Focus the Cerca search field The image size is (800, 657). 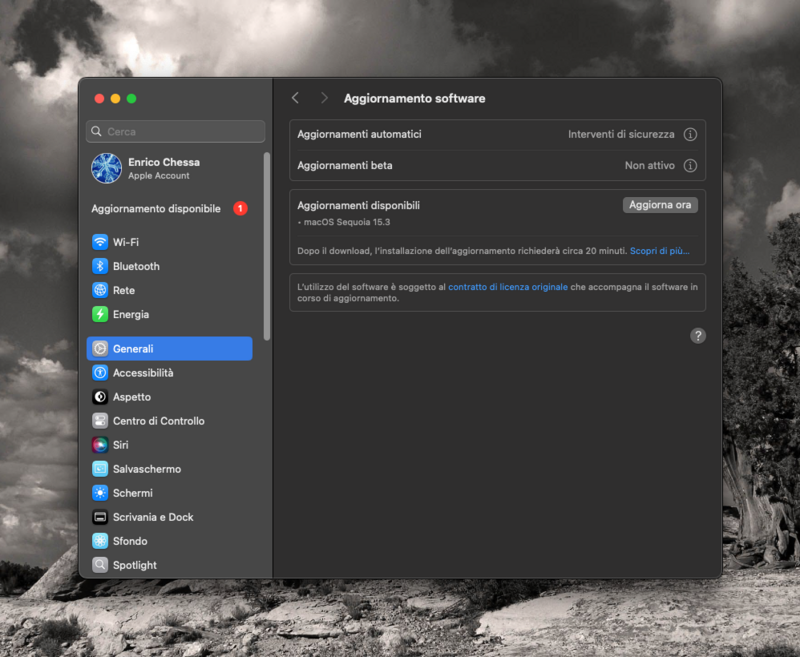[176, 132]
